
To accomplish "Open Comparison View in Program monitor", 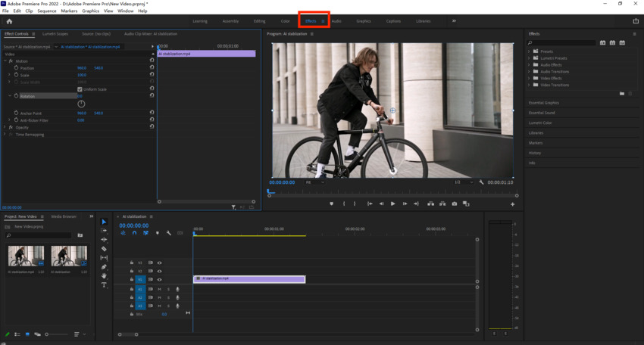I will point(466,204).
